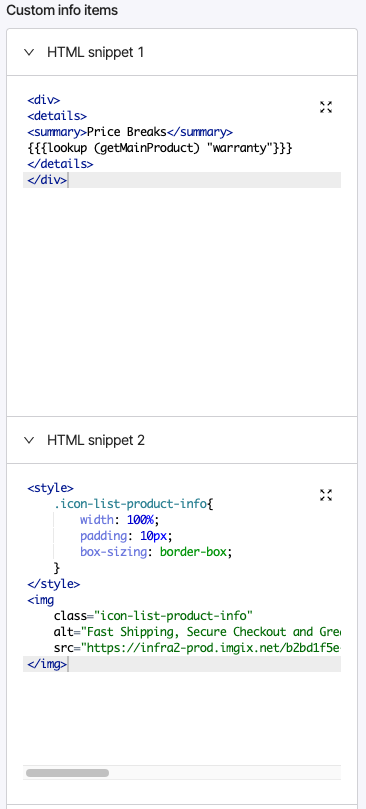Image resolution: width=366 pixels, height=809 pixels.
Task: Click the src imgix URL attribute line
Action: (x=197, y=648)
